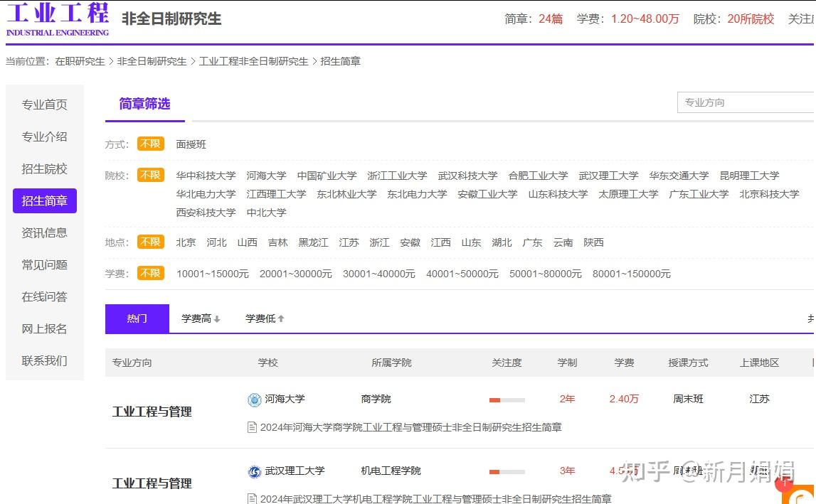816x504 pixels.
Task: Open 招生院校 in the sidebar
Action: [x=44, y=168]
